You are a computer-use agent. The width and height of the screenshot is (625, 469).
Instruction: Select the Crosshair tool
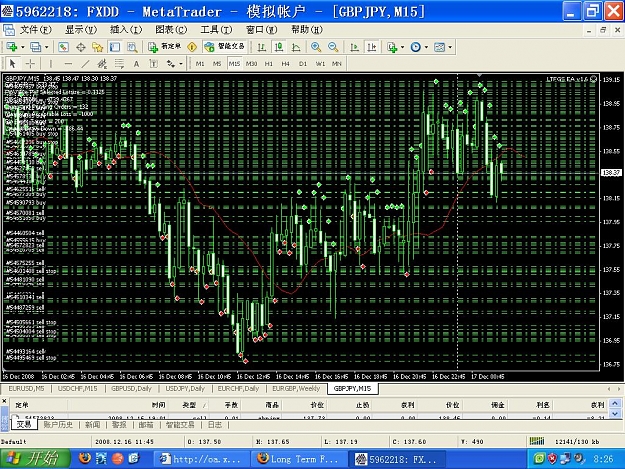30,63
